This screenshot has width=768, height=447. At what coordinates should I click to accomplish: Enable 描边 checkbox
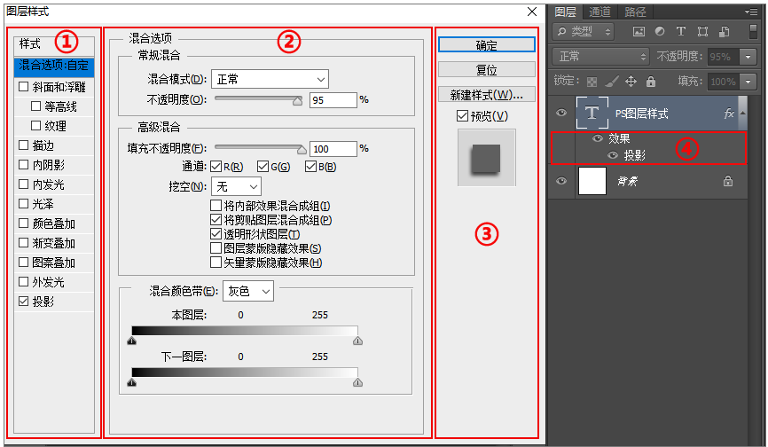pos(24,145)
